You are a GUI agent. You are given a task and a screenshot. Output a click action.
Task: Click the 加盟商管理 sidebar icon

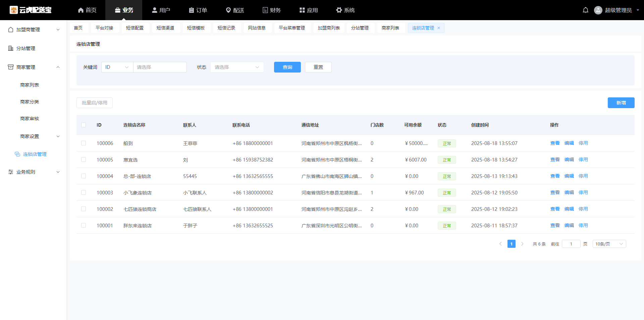11,30
